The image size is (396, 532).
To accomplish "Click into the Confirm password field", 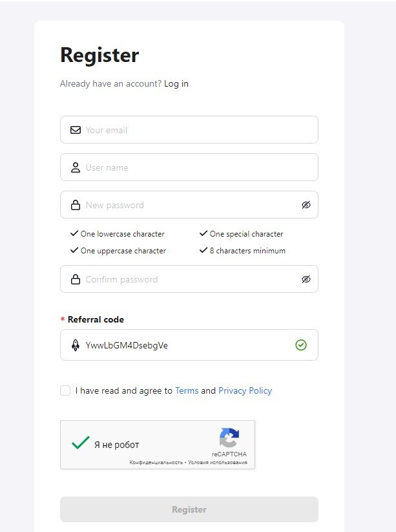I will [x=187, y=279].
